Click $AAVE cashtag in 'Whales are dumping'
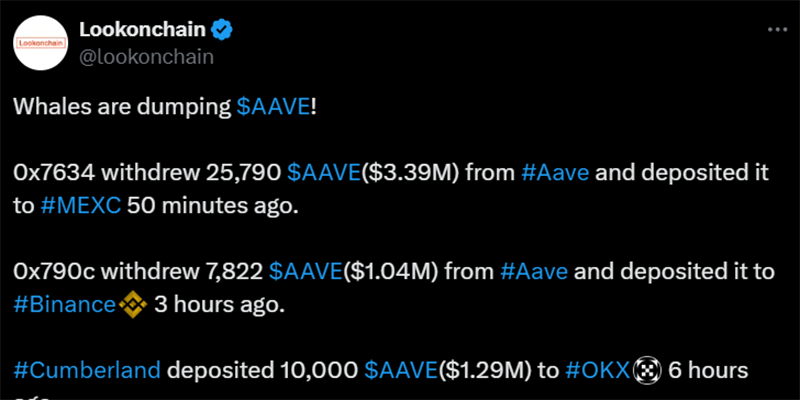800x400 pixels. [273, 108]
